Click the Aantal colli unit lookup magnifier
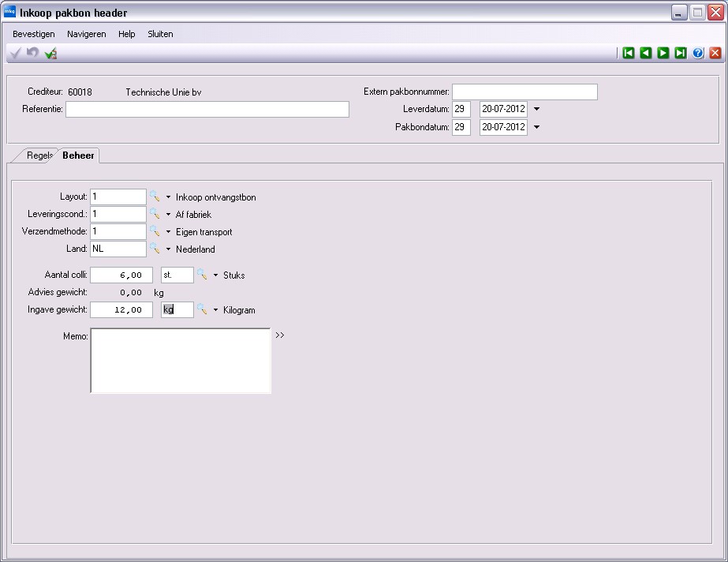728x562 pixels. pos(202,275)
